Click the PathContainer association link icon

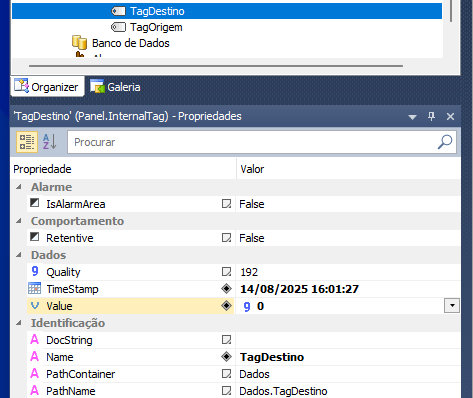226,374
